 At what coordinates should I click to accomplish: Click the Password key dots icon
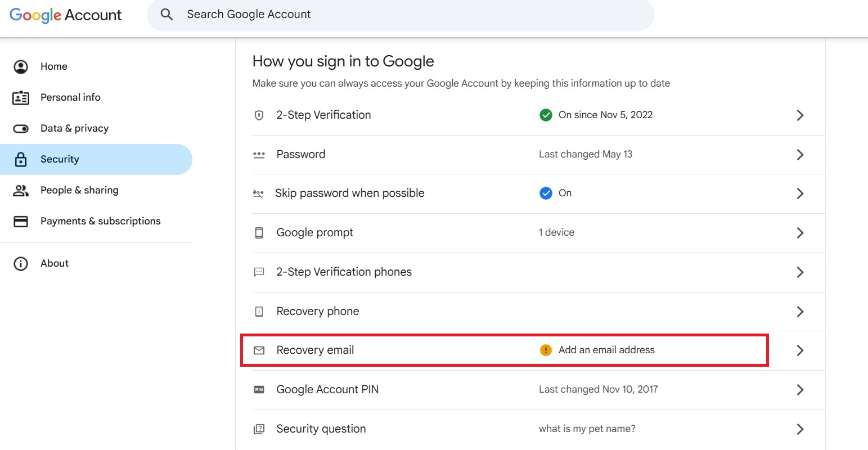coord(259,154)
